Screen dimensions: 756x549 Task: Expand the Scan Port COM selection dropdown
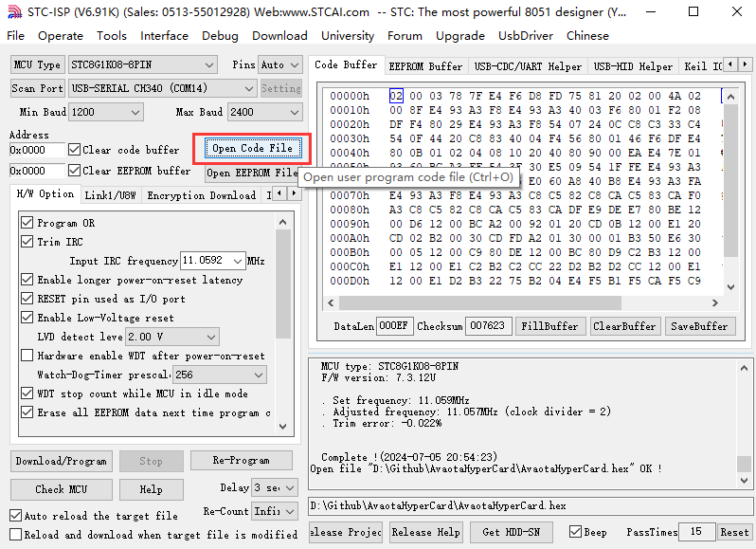(x=249, y=88)
